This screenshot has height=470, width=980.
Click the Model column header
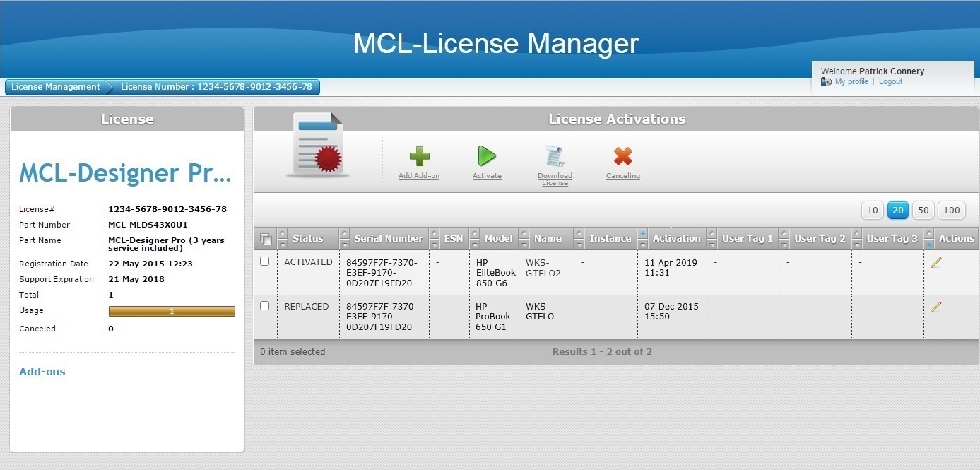(x=498, y=239)
